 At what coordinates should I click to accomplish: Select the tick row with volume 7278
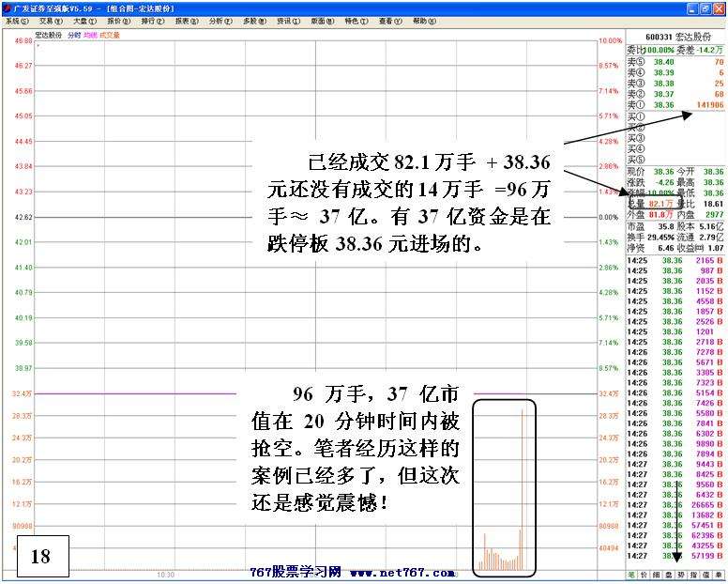(675, 352)
